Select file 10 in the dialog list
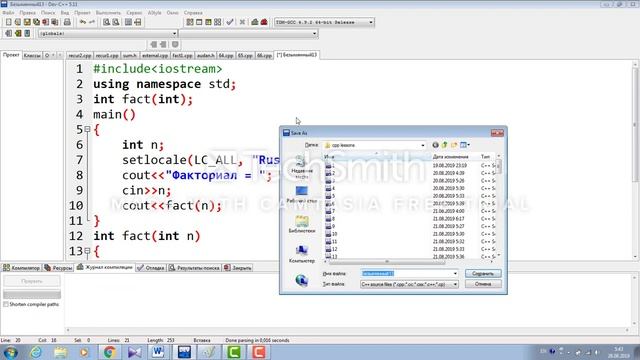The image size is (640, 360). [331, 234]
